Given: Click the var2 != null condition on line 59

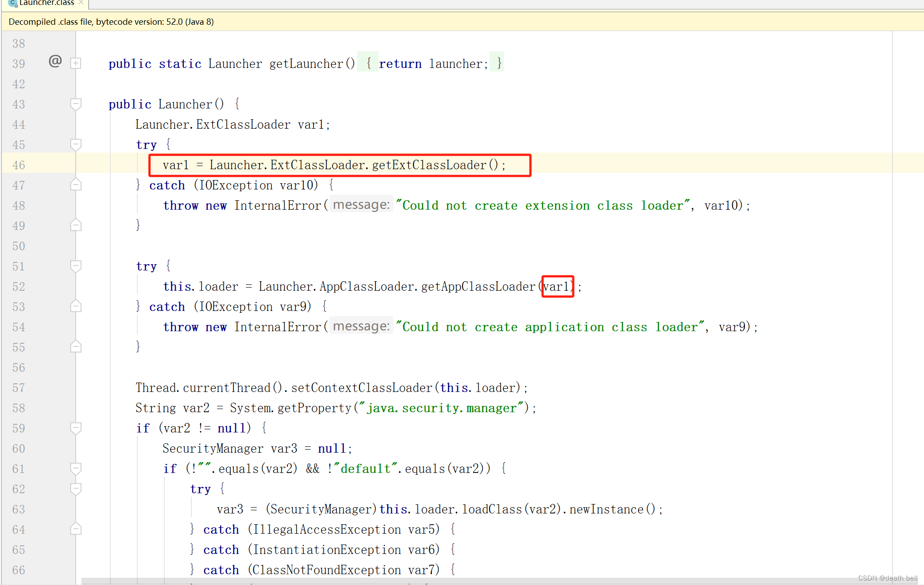Looking at the screenshot, I should coord(205,428).
